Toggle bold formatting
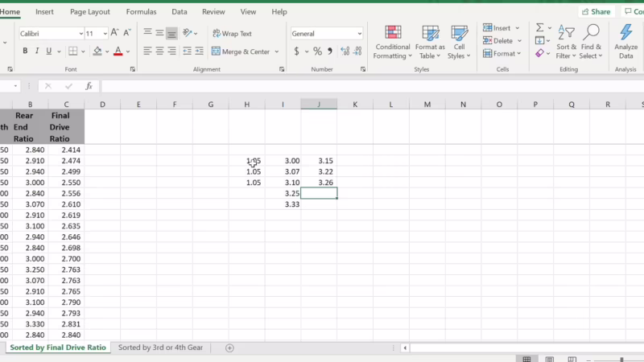 25,51
